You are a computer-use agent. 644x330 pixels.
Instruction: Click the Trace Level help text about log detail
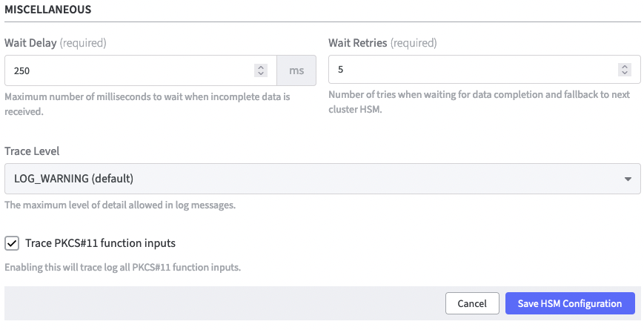tap(120, 205)
